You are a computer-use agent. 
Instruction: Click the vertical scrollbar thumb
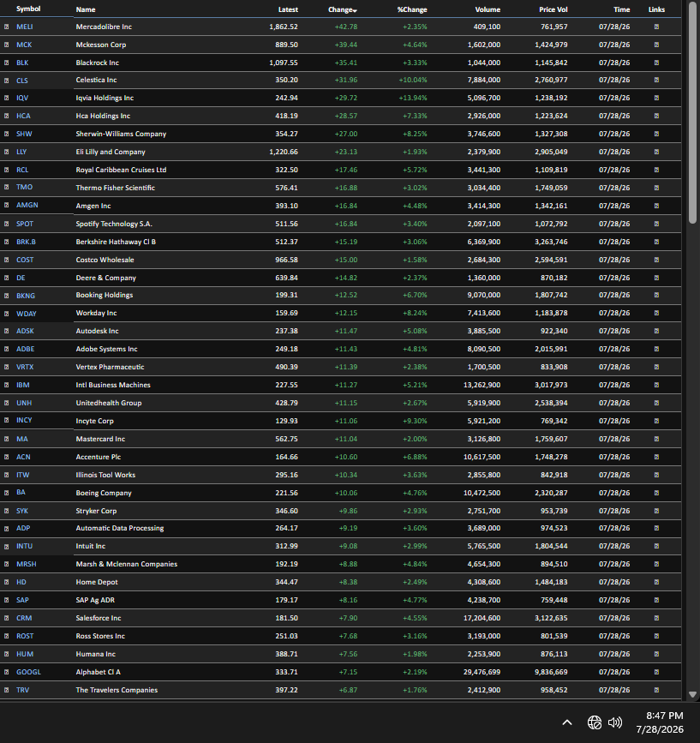click(692, 113)
